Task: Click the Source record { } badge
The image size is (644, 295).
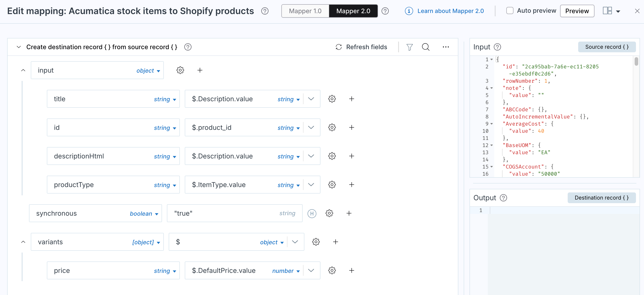Action: [x=607, y=47]
